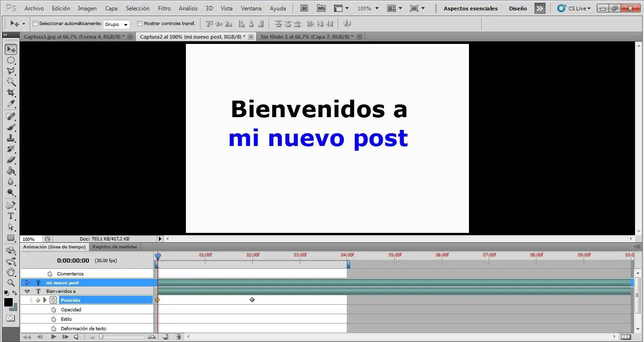Expand the mi nuevo post layer
This screenshot has width=644, height=342.
[x=27, y=282]
